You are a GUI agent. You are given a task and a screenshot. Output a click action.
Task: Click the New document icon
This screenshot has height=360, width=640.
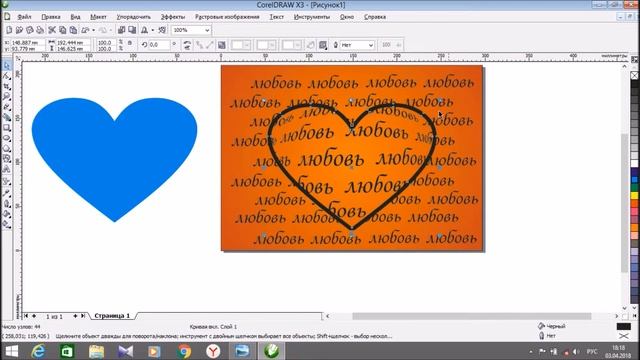[x=9, y=30]
